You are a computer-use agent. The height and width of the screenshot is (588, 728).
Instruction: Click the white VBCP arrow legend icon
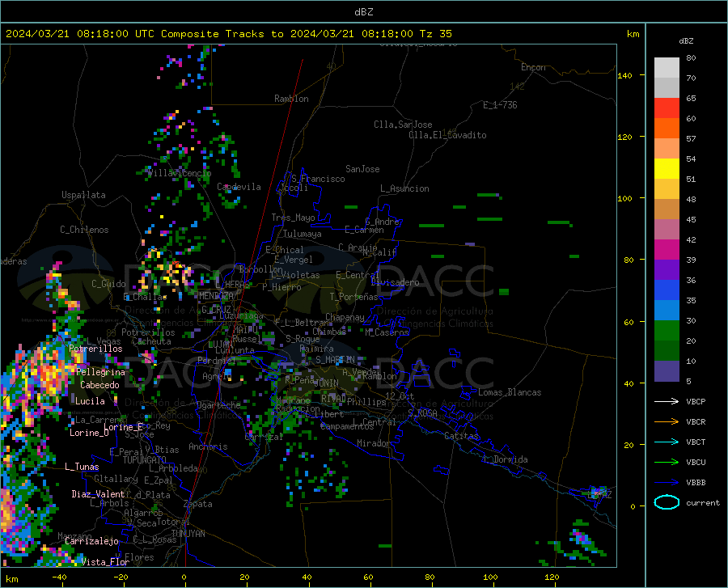click(667, 401)
